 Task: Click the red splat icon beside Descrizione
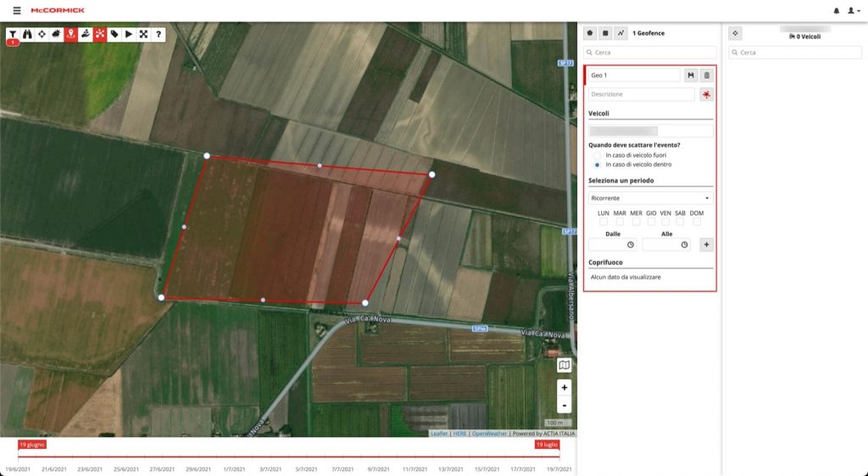[706, 95]
